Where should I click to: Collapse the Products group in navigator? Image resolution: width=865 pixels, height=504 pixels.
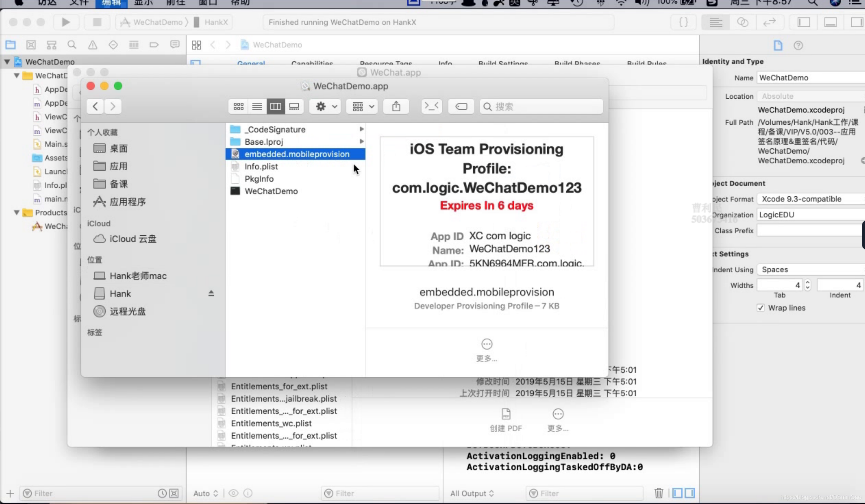click(x=17, y=213)
